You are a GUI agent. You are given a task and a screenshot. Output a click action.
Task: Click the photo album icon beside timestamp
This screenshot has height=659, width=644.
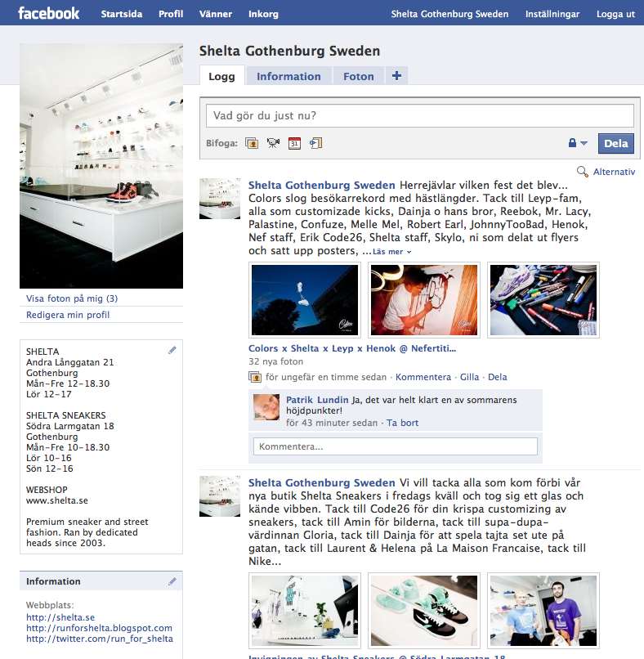pos(255,377)
